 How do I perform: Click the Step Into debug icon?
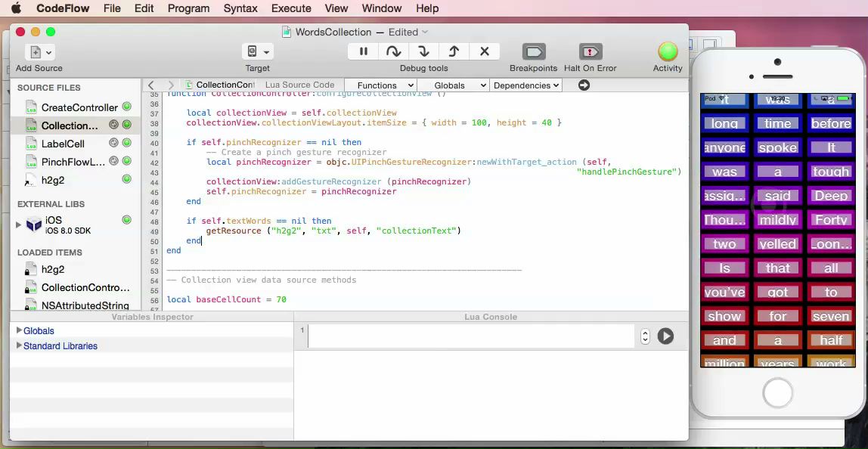click(x=424, y=51)
